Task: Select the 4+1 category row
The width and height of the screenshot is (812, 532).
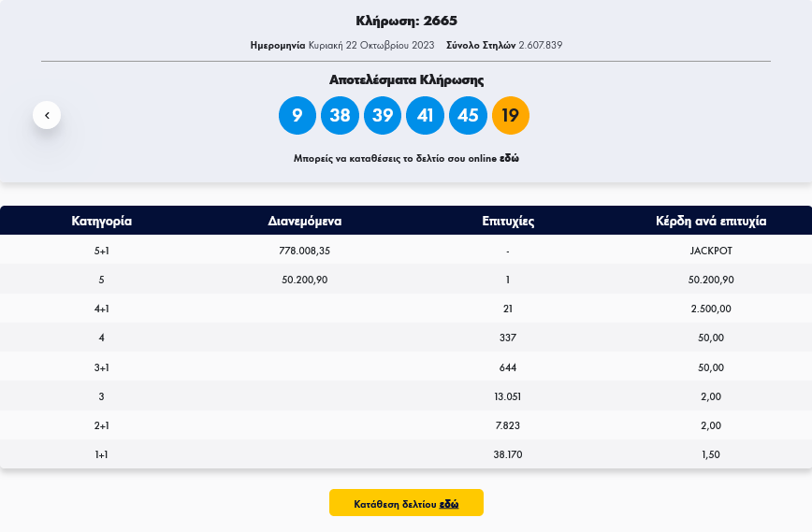Action: coord(101,309)
